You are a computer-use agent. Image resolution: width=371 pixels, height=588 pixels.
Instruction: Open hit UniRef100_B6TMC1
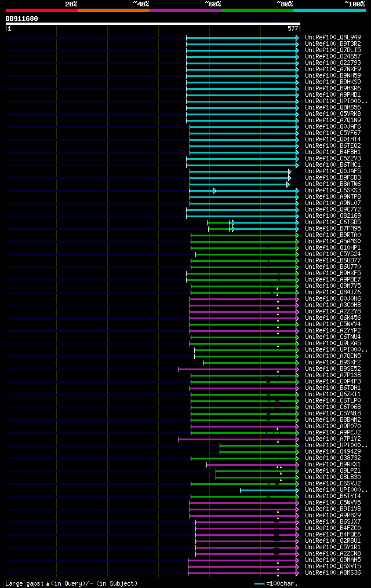(333, 165)
